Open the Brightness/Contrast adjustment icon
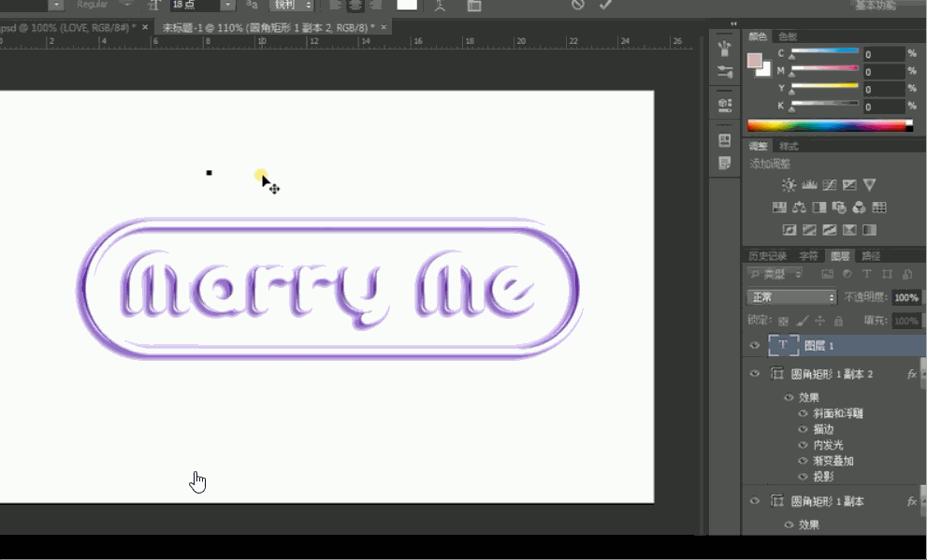 click(x=789, y=184)
